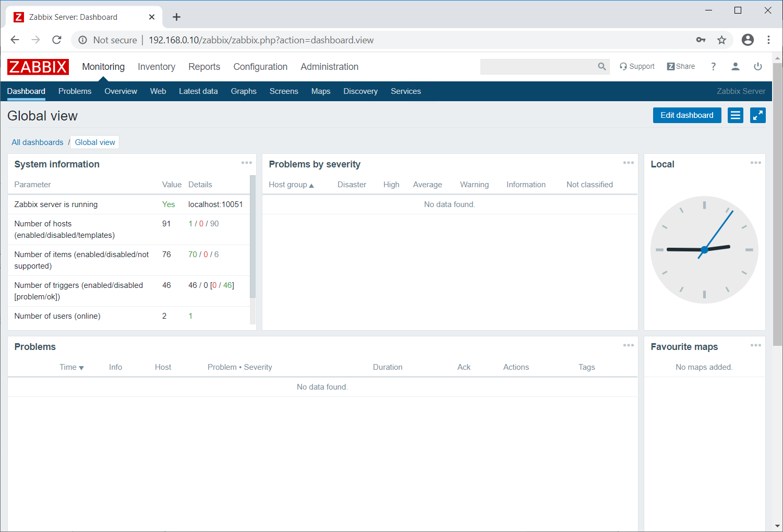Click the Zabbix logo
The image size is (783, 532).
pyautogui.click(x=38, y=67)
